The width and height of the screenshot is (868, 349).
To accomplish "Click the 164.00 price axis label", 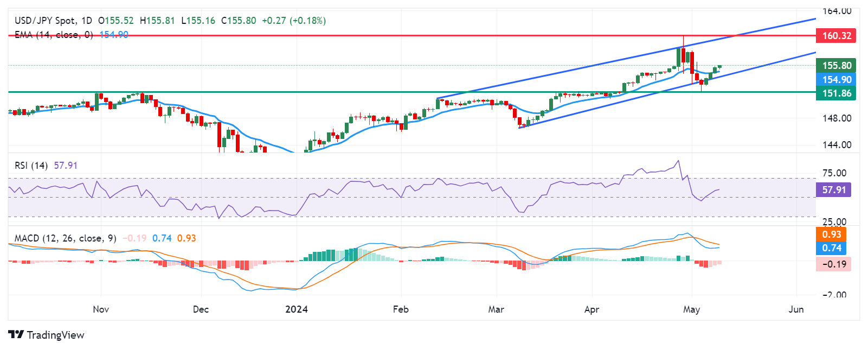I will coord(837,11).
